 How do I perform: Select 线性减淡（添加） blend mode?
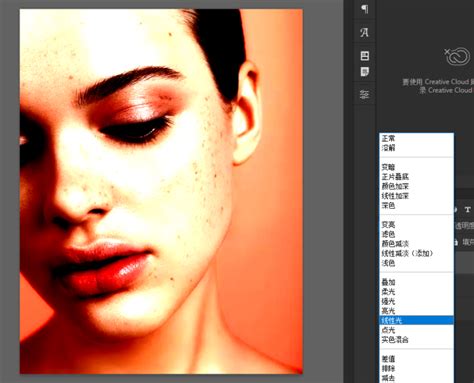click(407, 253)
